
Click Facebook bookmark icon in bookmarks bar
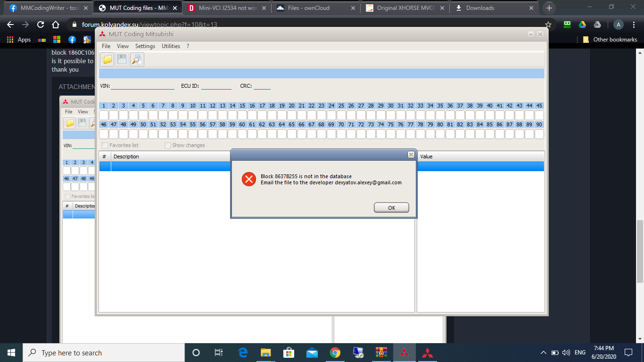pyautogui.click(x=72, y=40)
